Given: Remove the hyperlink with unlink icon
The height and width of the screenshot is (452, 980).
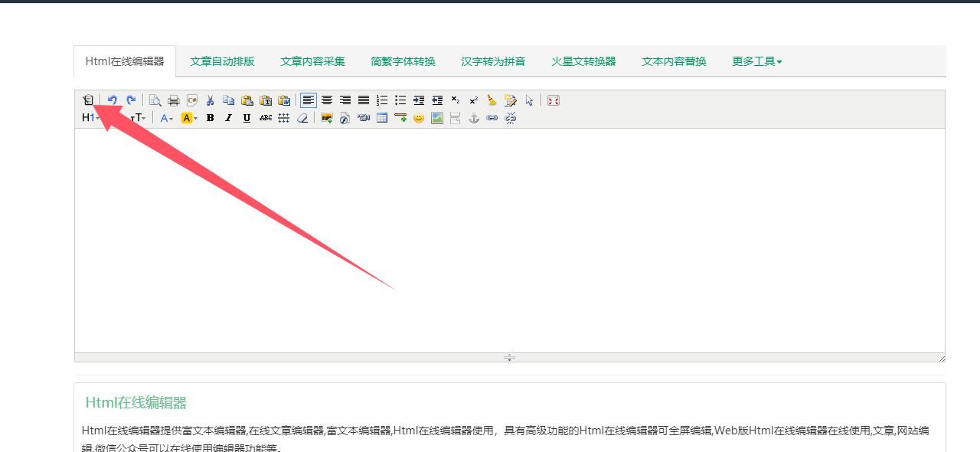Looking at the screenshot, I should click(x=510, y=118).
